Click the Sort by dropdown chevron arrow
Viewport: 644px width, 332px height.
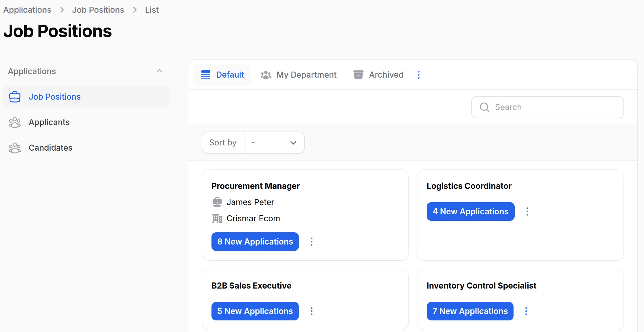tap(293, 143)
